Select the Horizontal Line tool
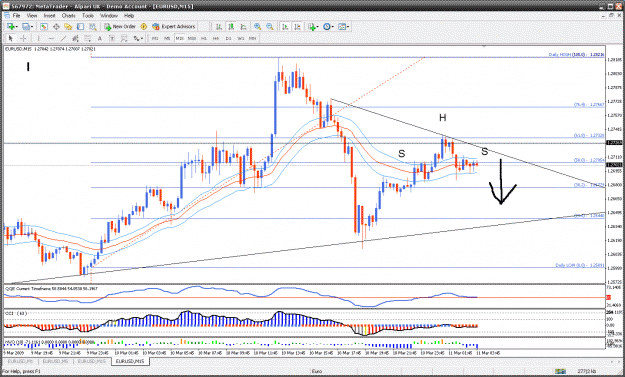Screen dimensions: 625x377 click(51, 38)
